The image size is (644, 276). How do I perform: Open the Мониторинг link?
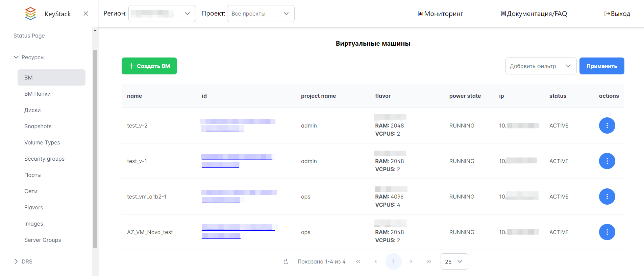coord(440,14)
